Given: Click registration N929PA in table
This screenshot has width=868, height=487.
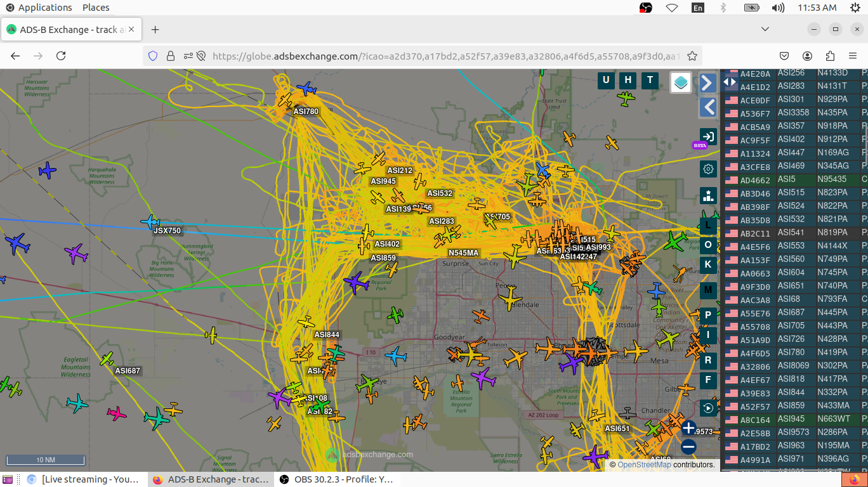Looking at the screenshot, I should (832, 100).
